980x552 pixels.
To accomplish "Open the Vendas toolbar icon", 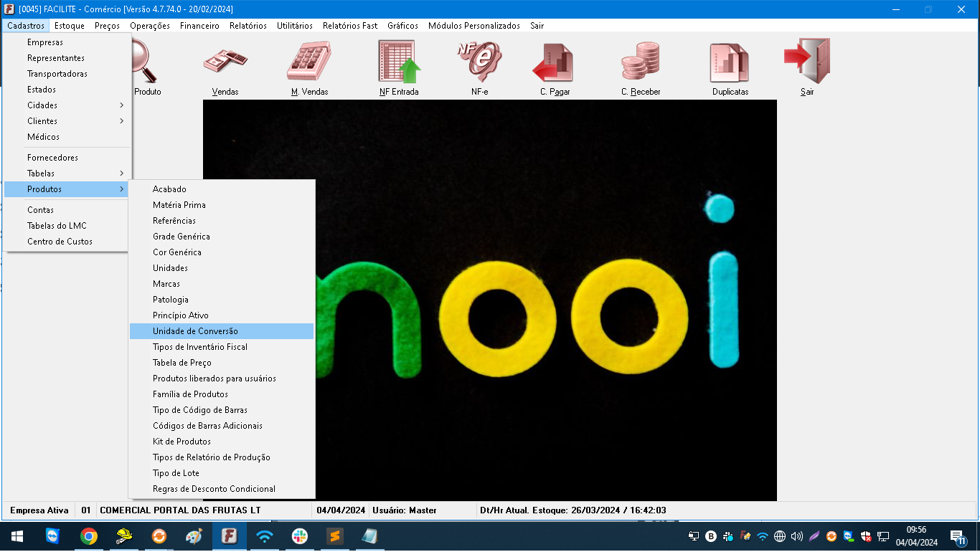I will tap(225, 63).
